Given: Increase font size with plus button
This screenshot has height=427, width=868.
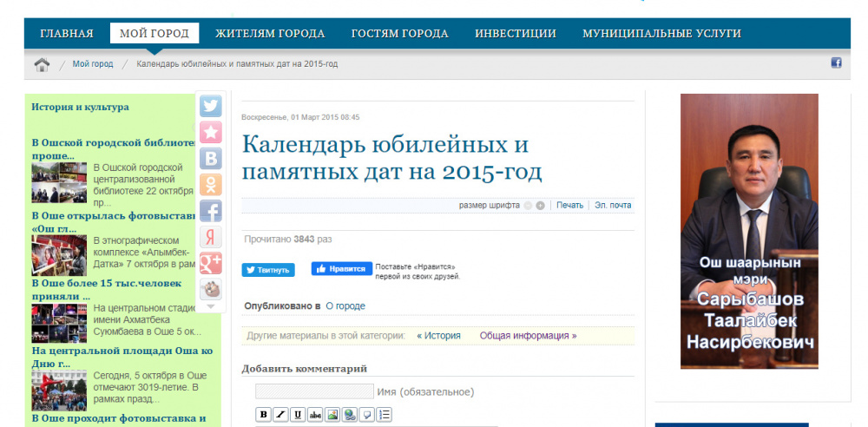Looking at the screenshot, I should (540, 206).
